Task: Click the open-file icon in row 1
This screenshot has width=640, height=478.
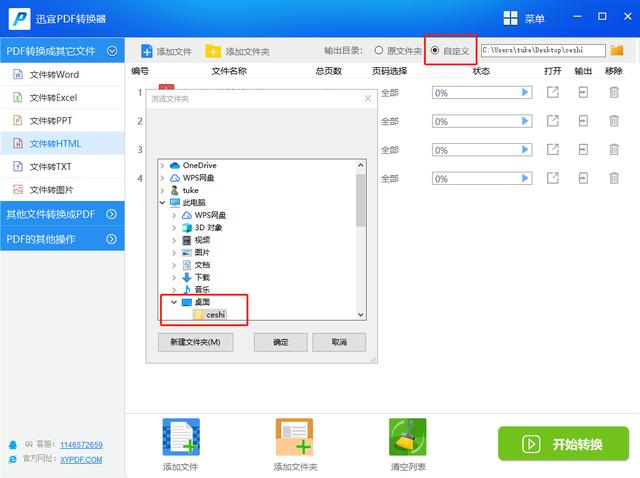Action: (x=553, y=93)
